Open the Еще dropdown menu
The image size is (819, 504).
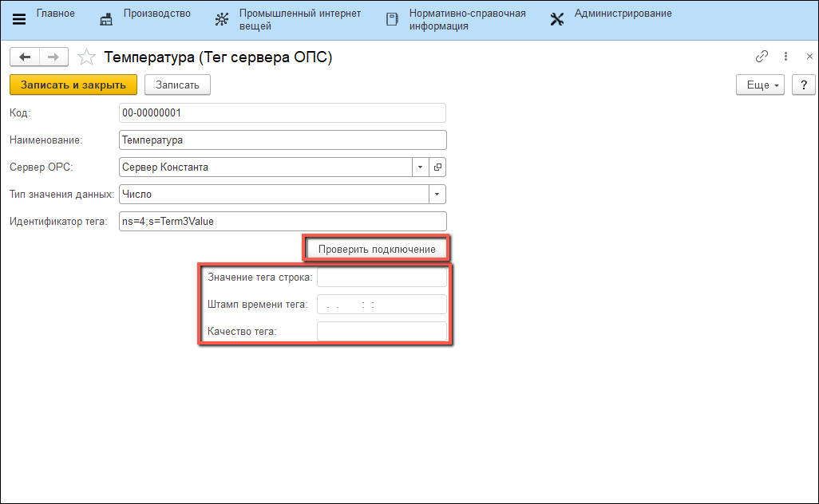click(x=760, y=85)
